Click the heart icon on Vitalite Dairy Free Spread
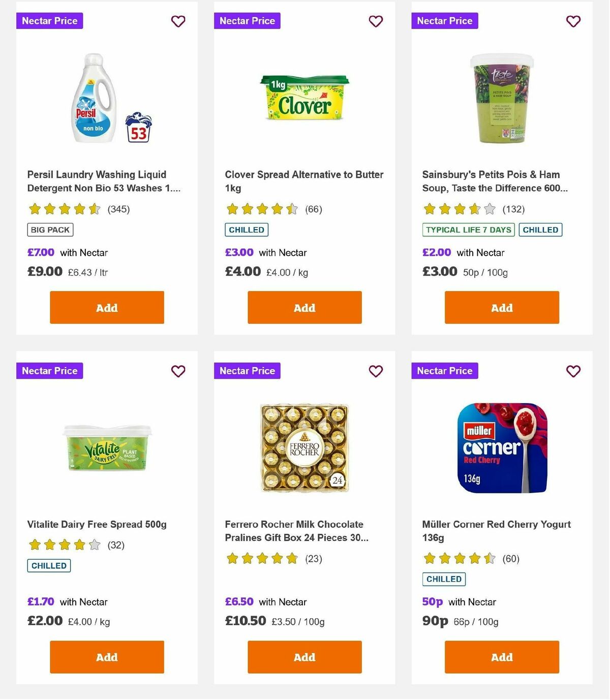This screenshot has width=610, height=700. (178, 371)
